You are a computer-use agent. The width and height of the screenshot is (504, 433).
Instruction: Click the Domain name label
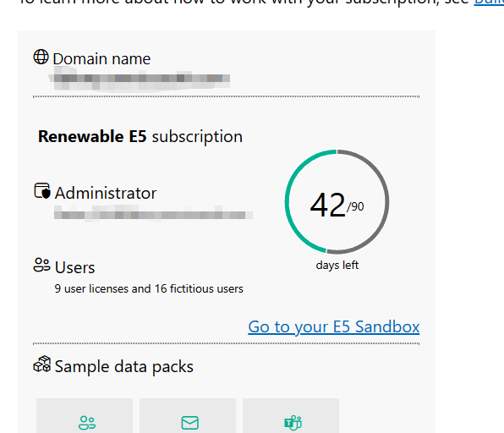tap(101, 59)
